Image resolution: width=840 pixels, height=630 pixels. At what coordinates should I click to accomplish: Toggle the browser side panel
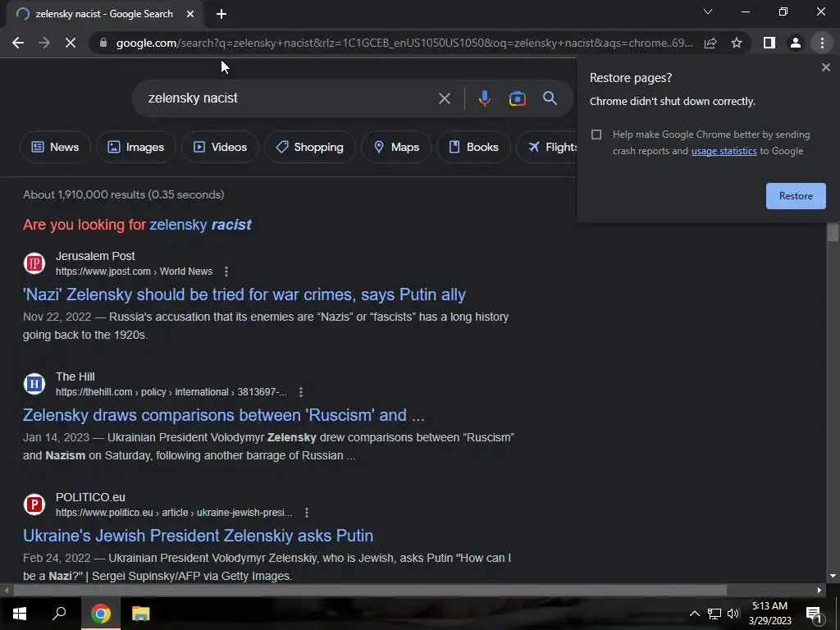(769, 43)
